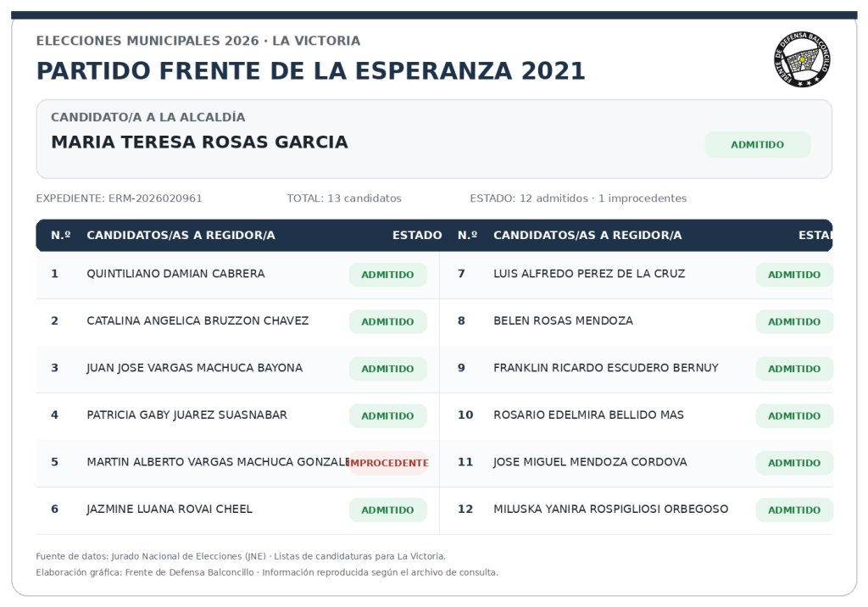
Task: Click the IMPROCEDENTE badge for candidate 5
Action: [388, 463]
